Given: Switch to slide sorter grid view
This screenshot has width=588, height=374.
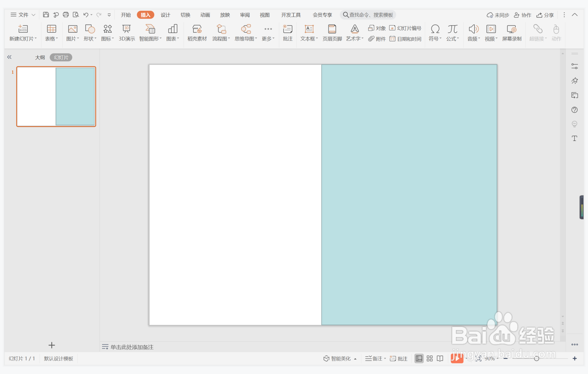Looking at the screenshot, I should 430,358.
